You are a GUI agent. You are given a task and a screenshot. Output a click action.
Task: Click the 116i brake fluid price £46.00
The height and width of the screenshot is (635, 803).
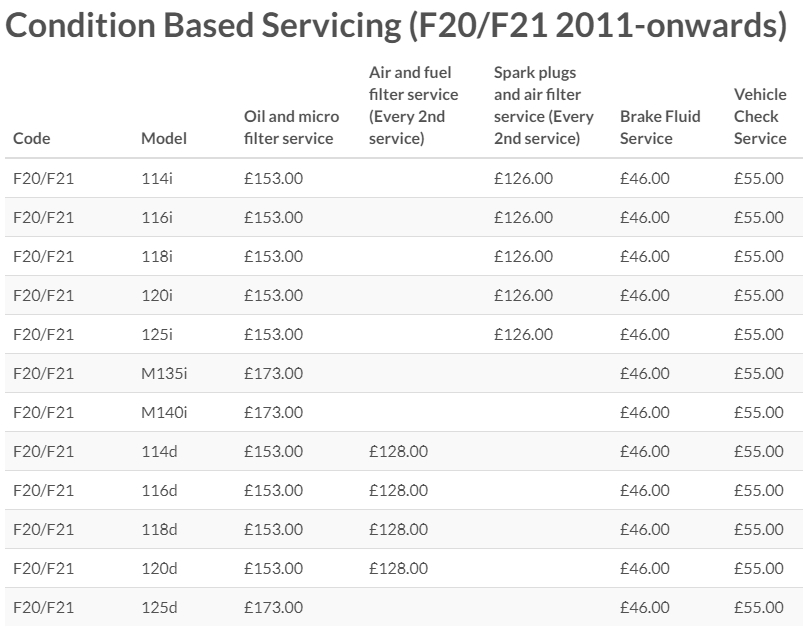(645, 217)
